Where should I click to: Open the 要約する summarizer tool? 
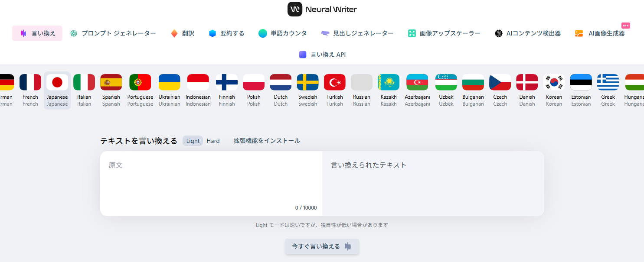point(226,33)
